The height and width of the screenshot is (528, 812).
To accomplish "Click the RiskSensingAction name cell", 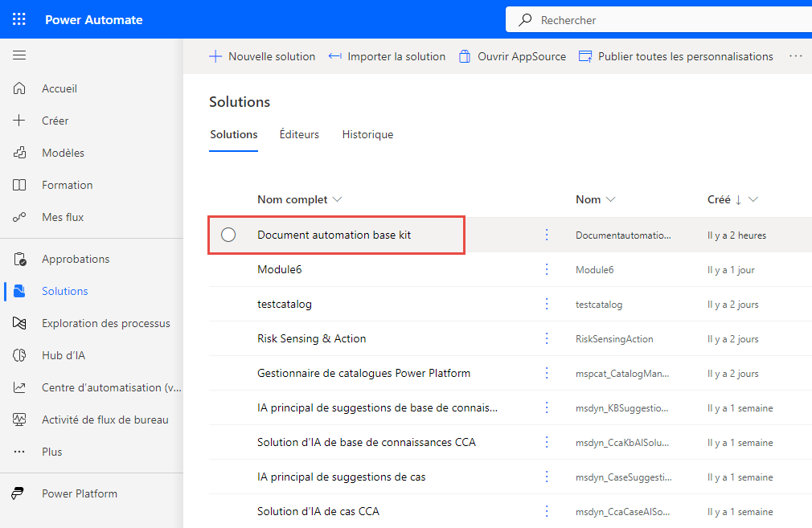I will coord(614,339).
